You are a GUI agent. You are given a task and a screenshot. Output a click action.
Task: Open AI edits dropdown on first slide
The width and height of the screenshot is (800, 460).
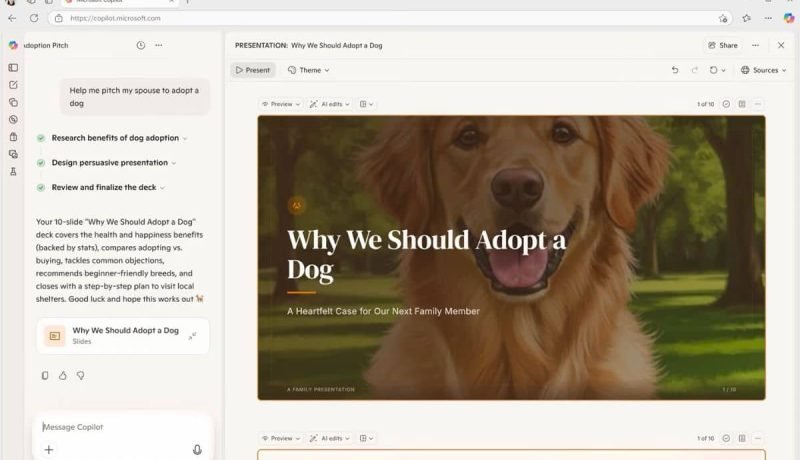coord(330,104)
